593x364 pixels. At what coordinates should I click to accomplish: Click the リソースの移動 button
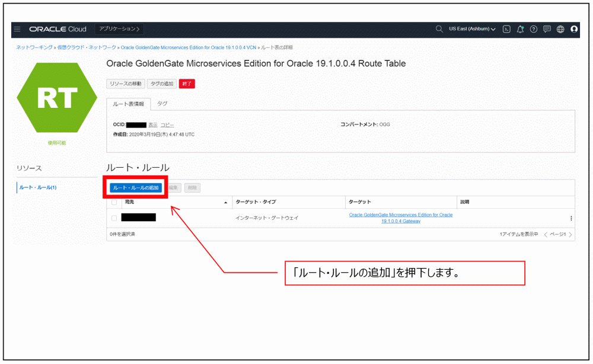126,84
